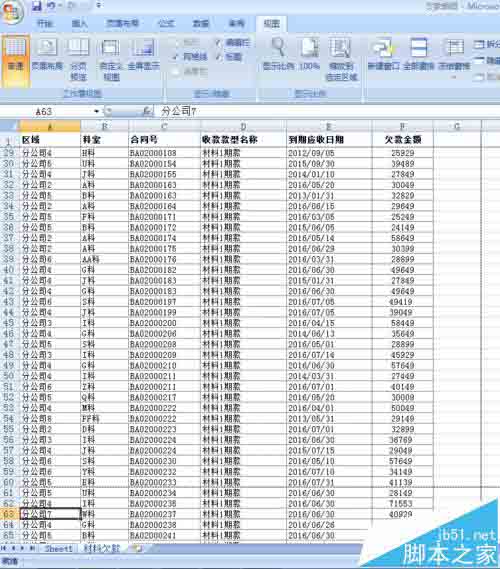Image resolution: width=500 pixels, height=569 pixels.
Task: Select column F header
Action: (402, 126)
